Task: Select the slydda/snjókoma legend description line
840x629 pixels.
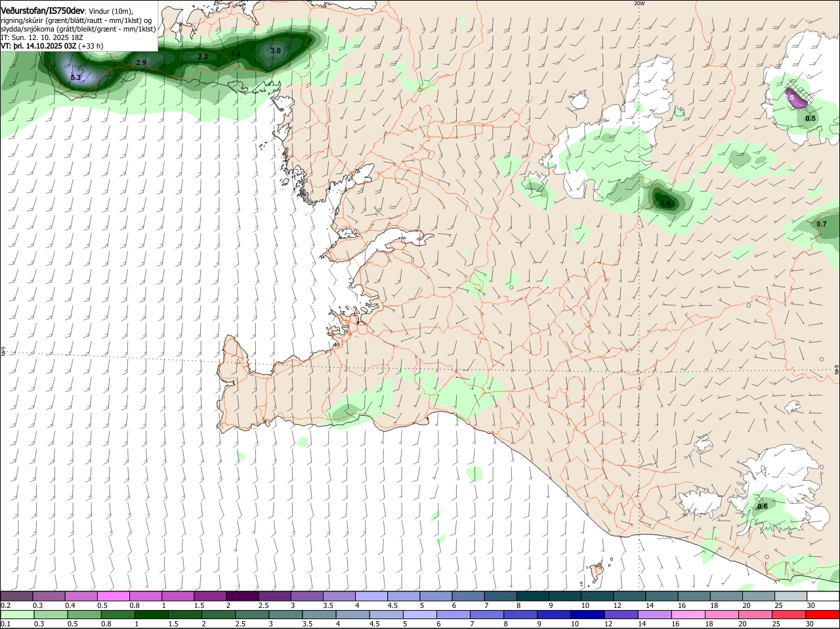Action: pyautogui.click(x=78, y=29)
